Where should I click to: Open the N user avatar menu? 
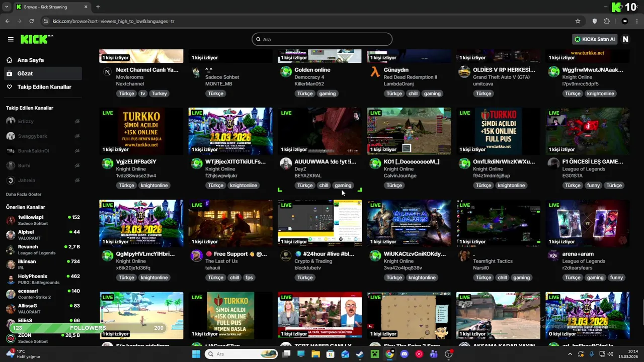pos(625,39)
